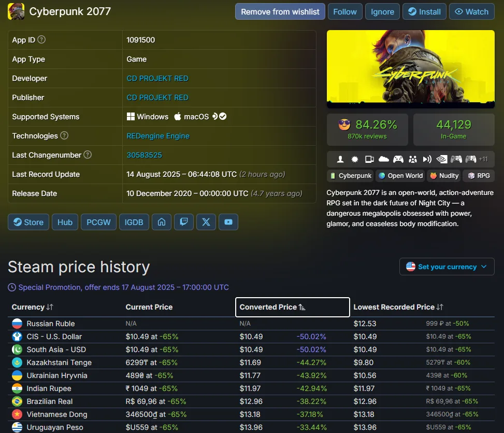Select the Steam Cloud icon
Viewport: 504px width, 433px height.
[x=384, y=159]
